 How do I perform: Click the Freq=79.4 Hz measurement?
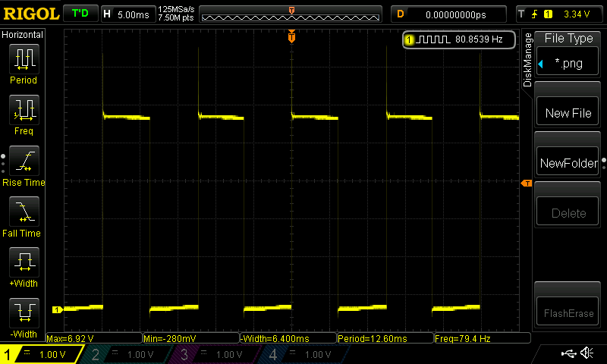483,338
